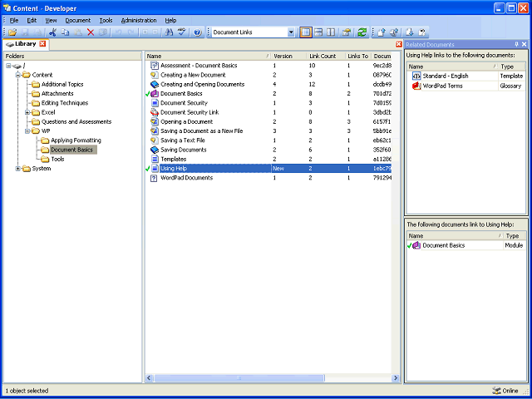
Task: Open the Document menu
Action: [x=78, y=20]
